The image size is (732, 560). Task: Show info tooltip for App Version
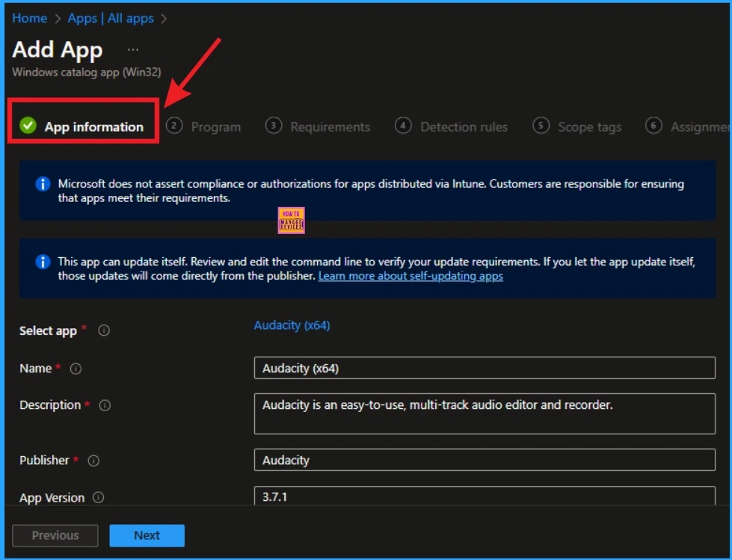(x=99, y=497)
